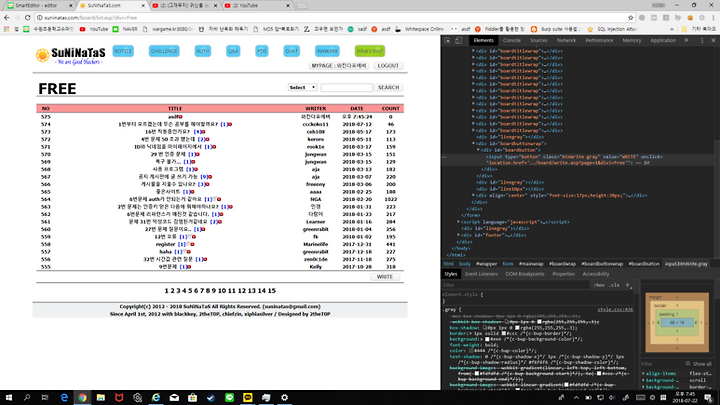Click the #ccc border color swatch
Image resolution: width=720 pixels, height=405 pixels.
click(504, 333)
